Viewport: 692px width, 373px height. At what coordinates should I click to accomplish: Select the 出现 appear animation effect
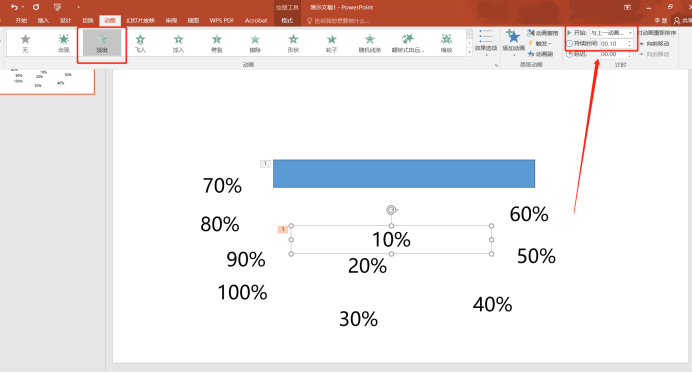[64, 43]
